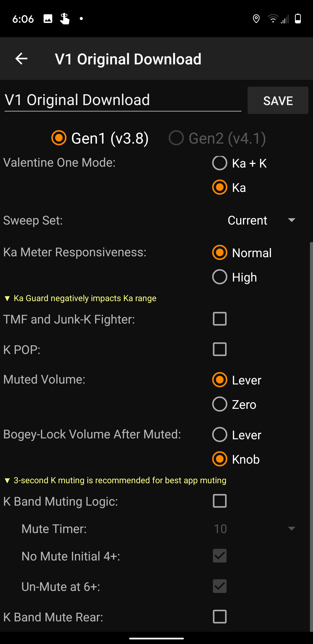Set Ka Meter Responsiveness to High
Screen dimensions: 313x644
(220, 277)
